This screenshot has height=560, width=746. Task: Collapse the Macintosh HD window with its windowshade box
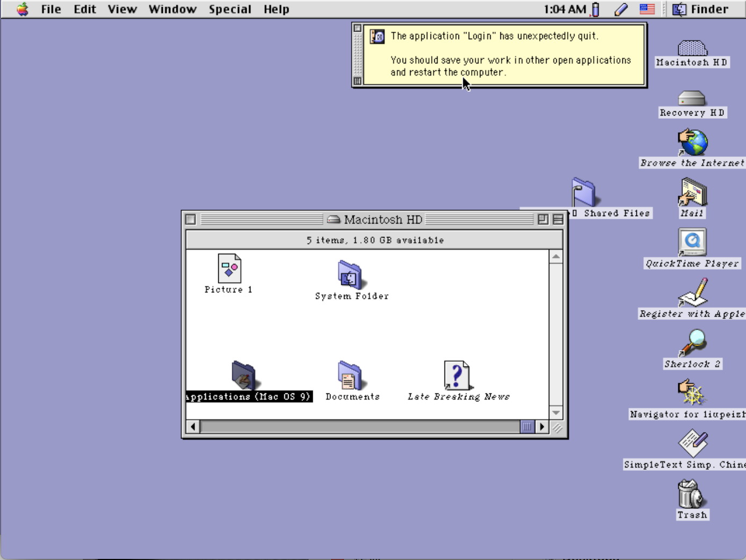(557, 219)
